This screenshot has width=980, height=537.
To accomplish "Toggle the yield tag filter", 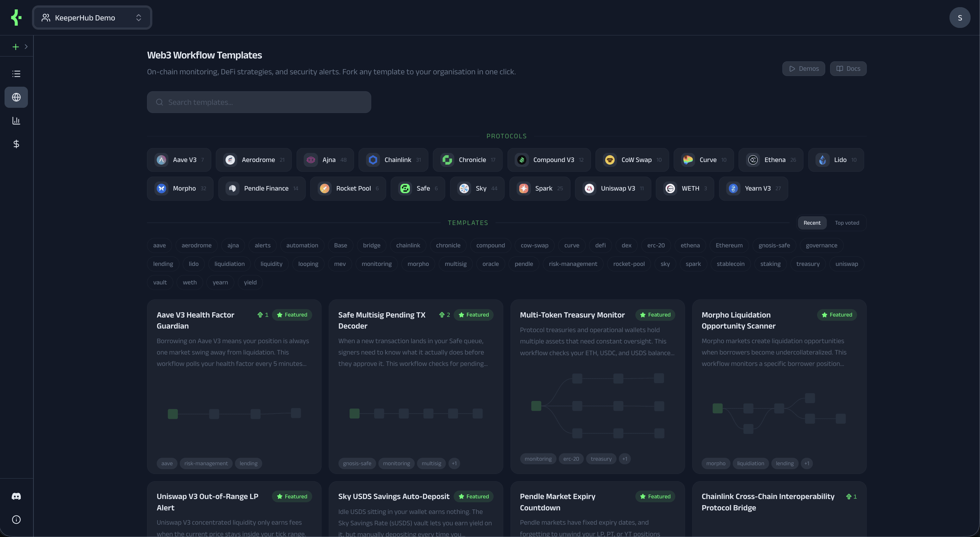I will click(250, 282).
